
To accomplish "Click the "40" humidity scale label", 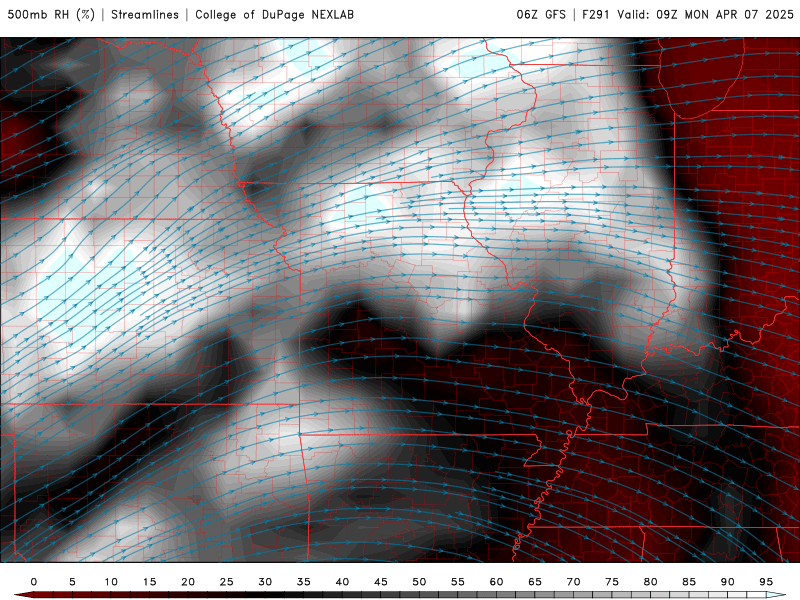I will 342,582.
